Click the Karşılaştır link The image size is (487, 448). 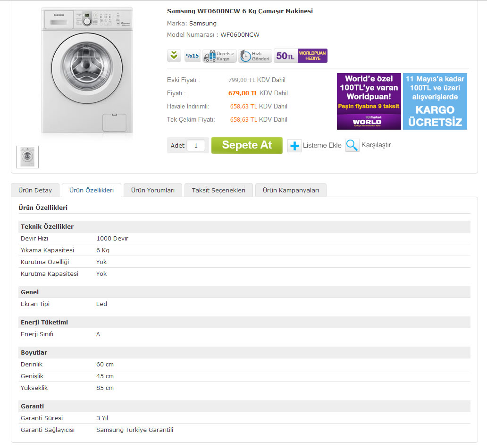[x=376, y=145]
